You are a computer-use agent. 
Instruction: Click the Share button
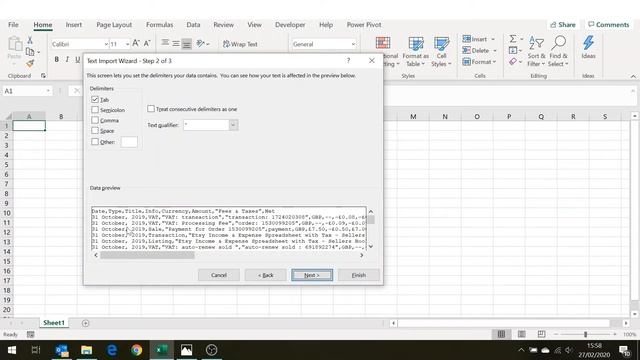(x=563, y=24)
